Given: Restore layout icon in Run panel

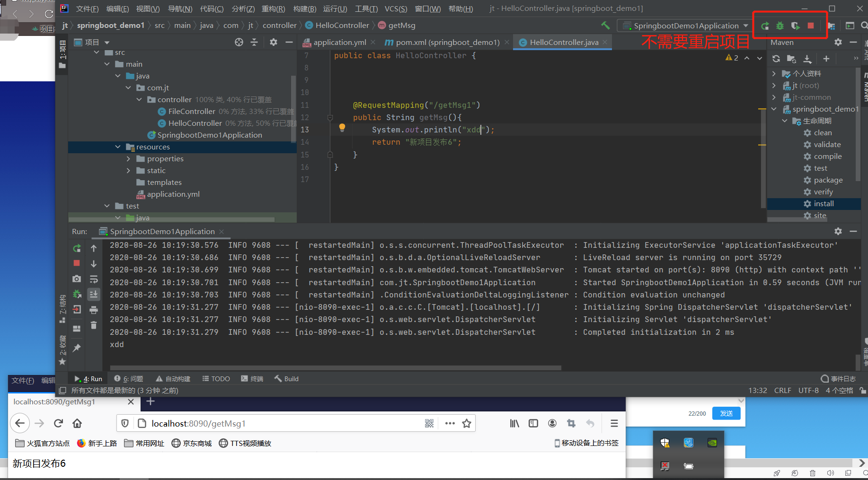Looking at the screenshot, I should 77,328.
